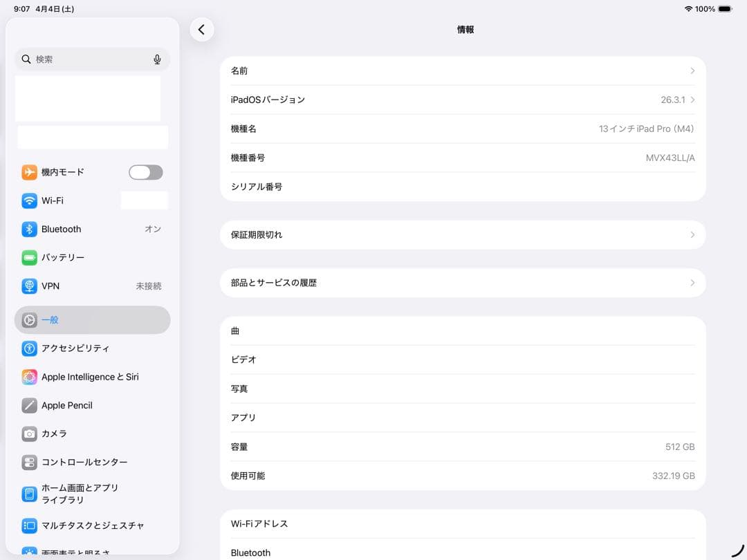Open カメラ settings
This screenshot has height=560, width=747.
point(93,433)
